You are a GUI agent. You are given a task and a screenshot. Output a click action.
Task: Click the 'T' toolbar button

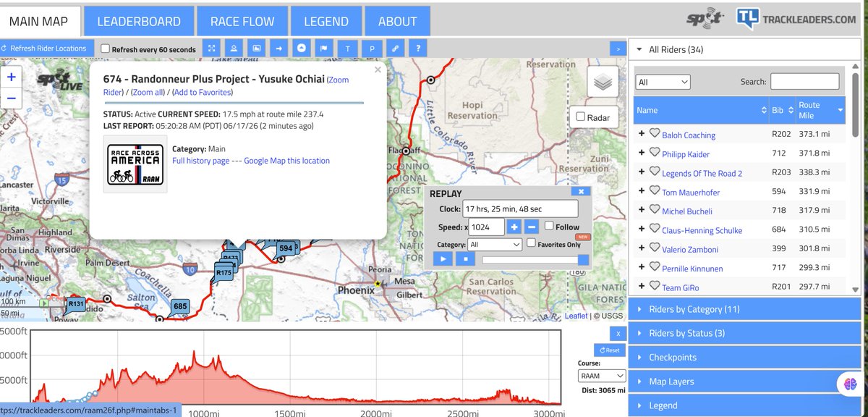pyautogui.click(x=347, y=49)
